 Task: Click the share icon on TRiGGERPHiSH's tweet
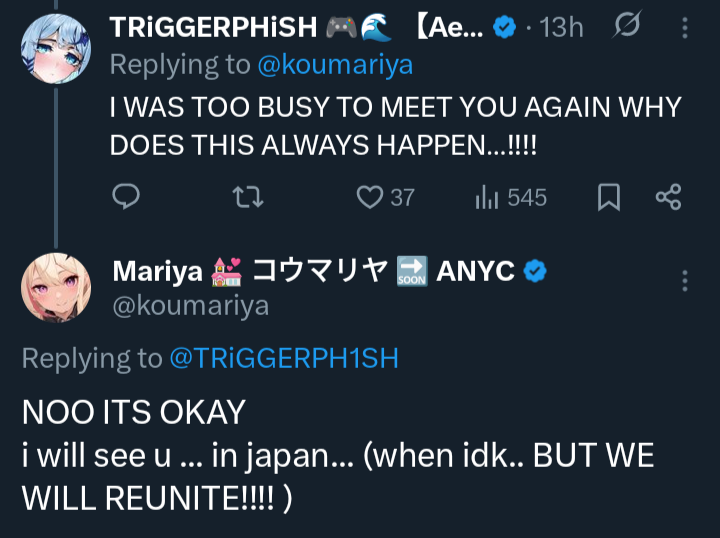point(669,197)
